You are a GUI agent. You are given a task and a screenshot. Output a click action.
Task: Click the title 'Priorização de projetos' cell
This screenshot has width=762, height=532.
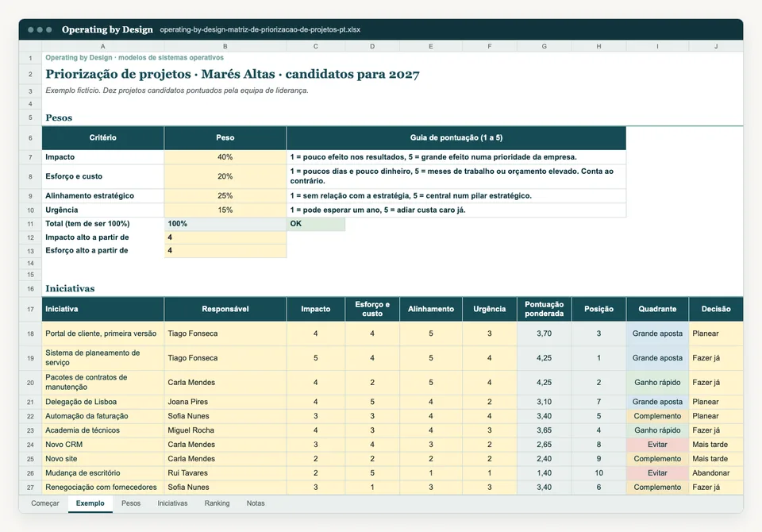pyautogui.click(x=233, y=74)
